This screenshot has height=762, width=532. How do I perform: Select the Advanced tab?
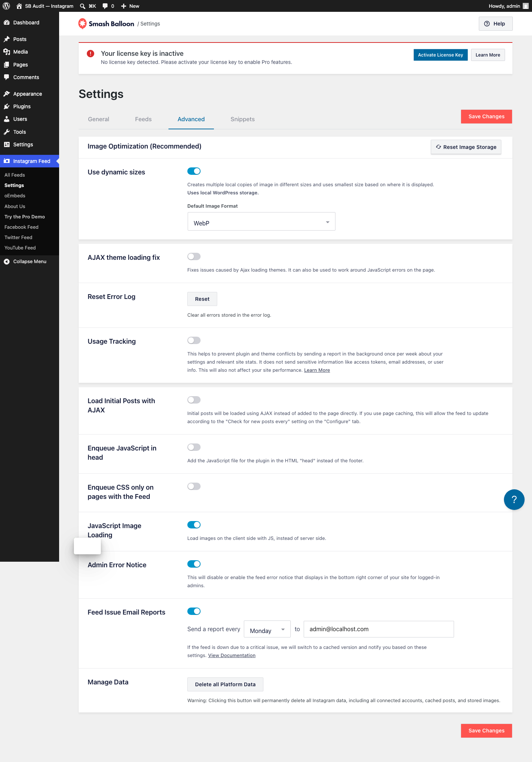[191, 119]
